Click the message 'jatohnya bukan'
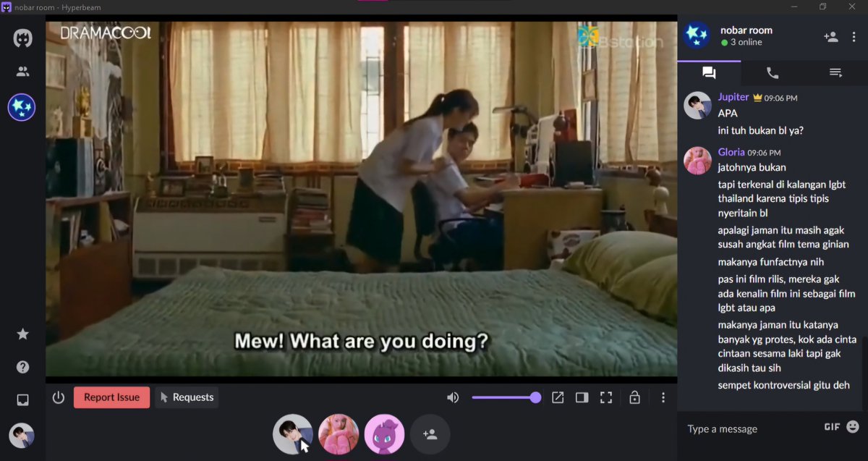This screenshot has width=868, height=461. [x=752, y=167]
